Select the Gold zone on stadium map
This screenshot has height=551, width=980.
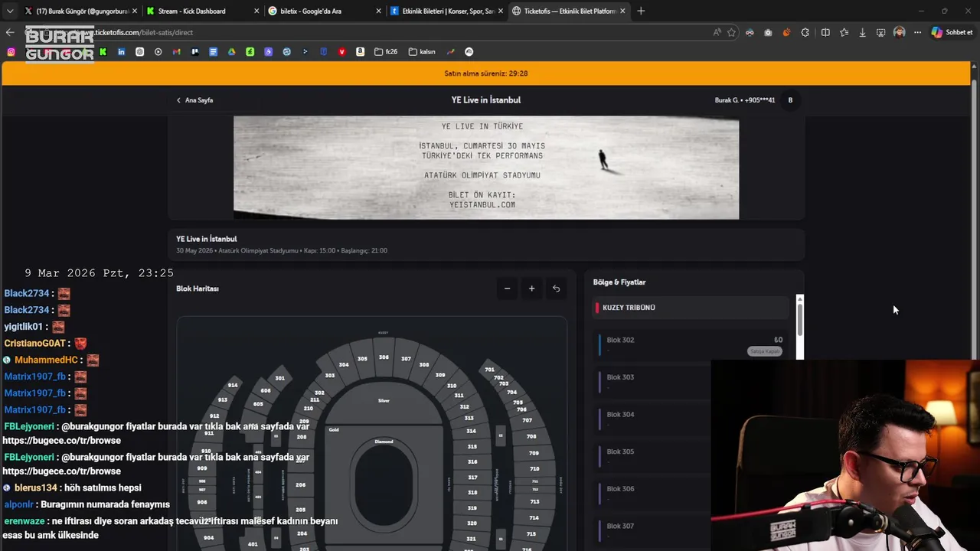coord(334,430)
